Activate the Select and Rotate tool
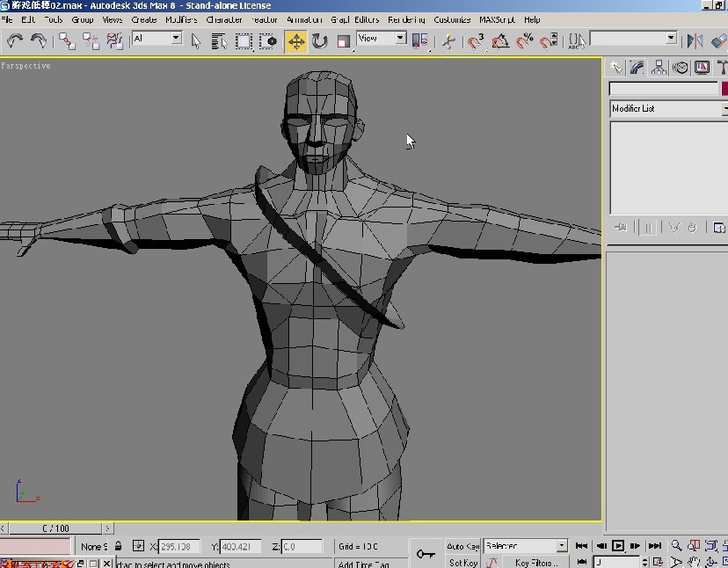728x568 pixels. [319, 40]
